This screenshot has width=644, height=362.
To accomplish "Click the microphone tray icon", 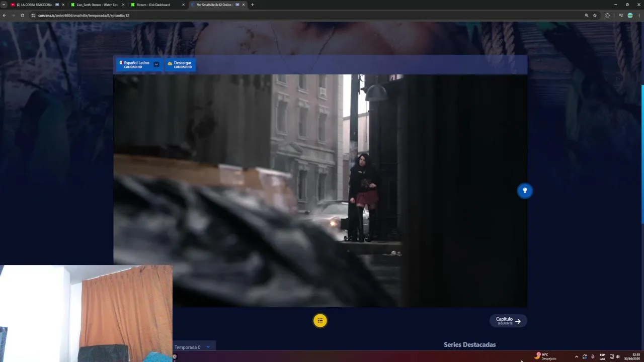I will coord(593,356).
